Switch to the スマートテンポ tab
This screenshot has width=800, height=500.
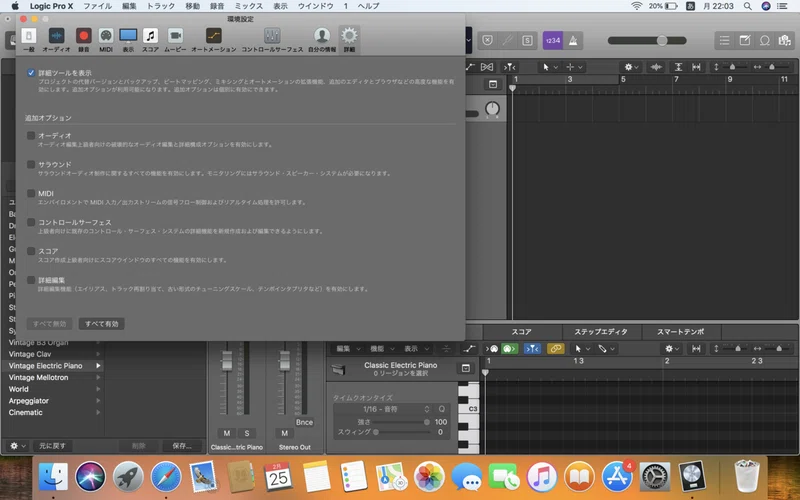[681, 332]
